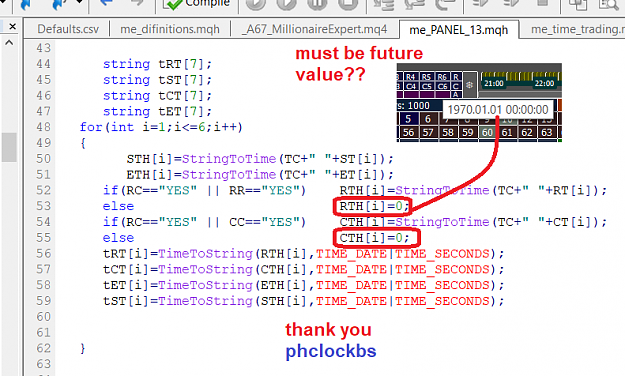Image resolution: width=625 pixels, height=376 pixels.
Task: Click the 'RTH[i]=0;' assignment
Action: [374, 206]
